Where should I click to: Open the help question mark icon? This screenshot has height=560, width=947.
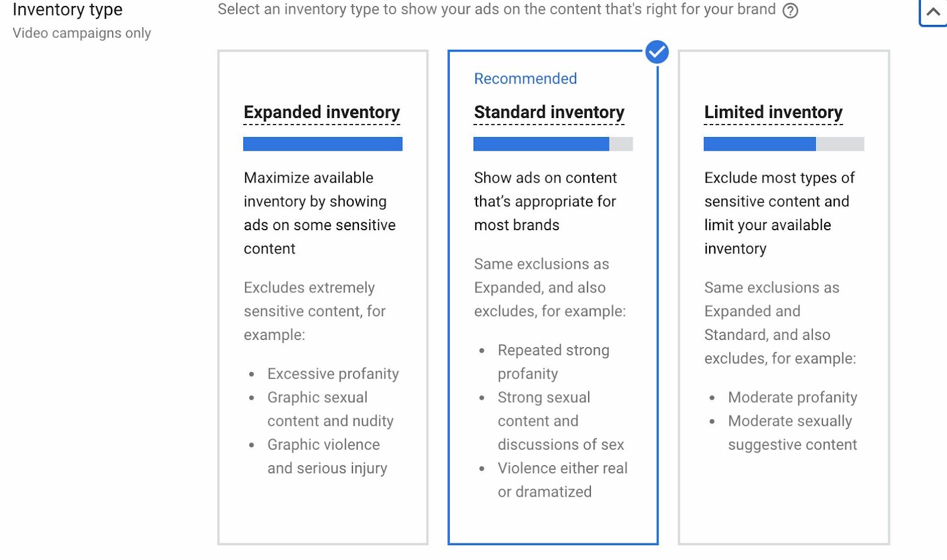[x=790, y=11]
